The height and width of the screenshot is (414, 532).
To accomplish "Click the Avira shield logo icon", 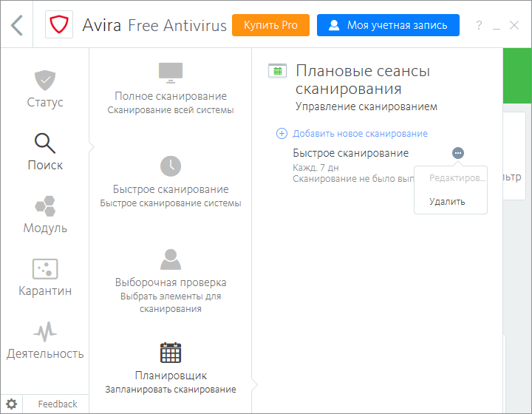I will [58, 25].
